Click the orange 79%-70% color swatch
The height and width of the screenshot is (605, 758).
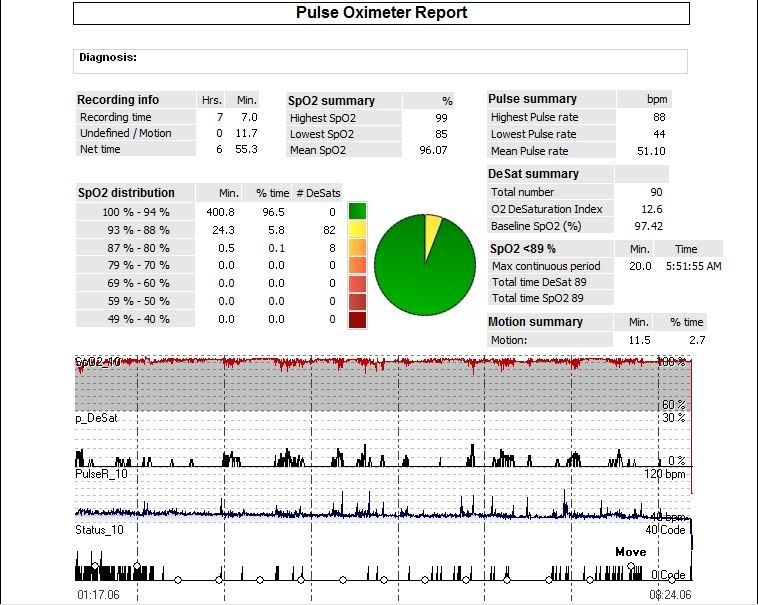(357, 266)
